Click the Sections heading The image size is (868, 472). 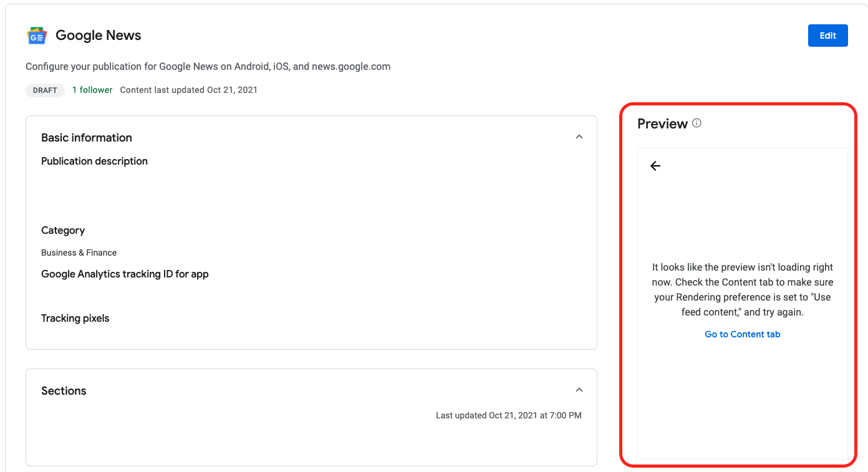pos(64,391)
